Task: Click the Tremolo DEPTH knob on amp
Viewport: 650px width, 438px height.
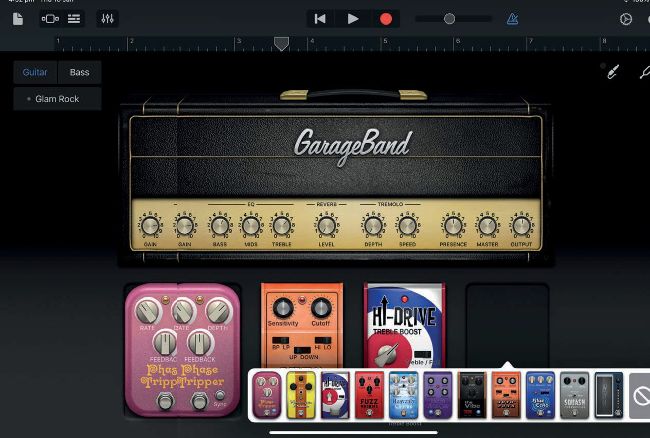Action: pyautogui.click(x=373, y=226)
